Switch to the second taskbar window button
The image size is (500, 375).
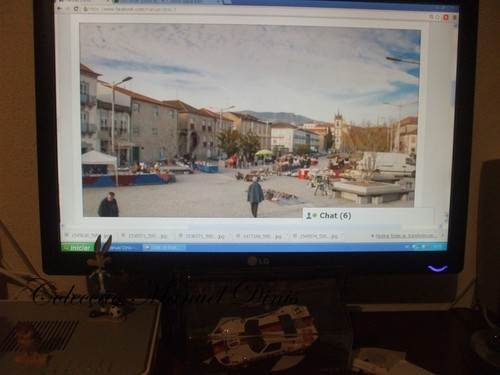[164, 248]
